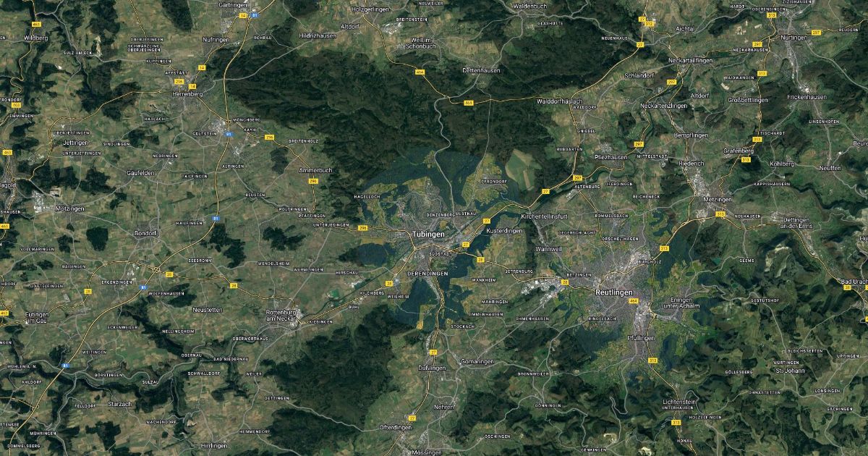
Task: Click the 81 shield near Haiflingen
Action: 216,217
